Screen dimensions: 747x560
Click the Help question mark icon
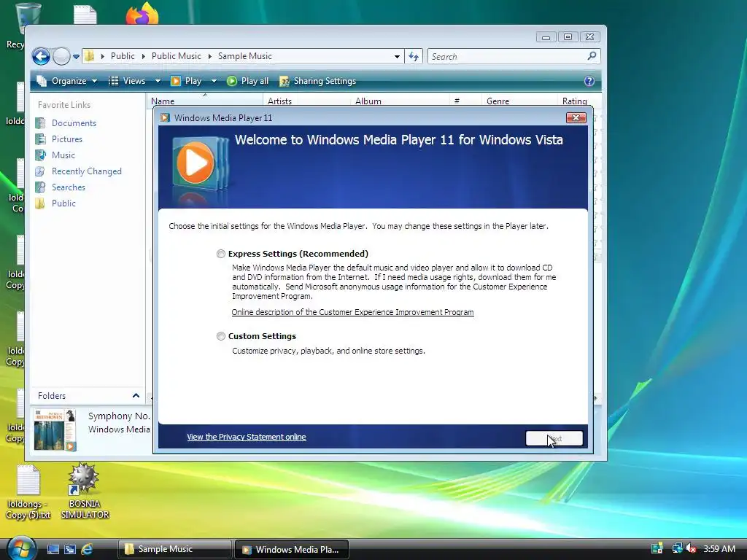[589, 81]
